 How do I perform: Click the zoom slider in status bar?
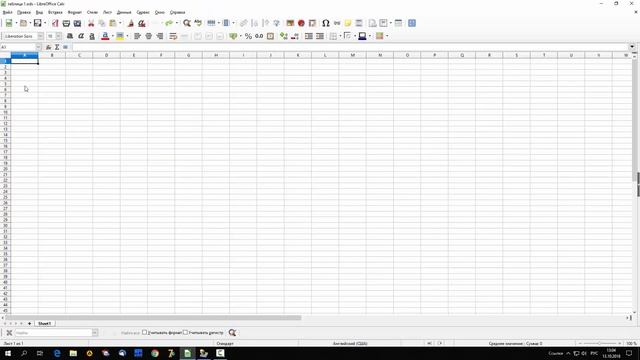600,344
